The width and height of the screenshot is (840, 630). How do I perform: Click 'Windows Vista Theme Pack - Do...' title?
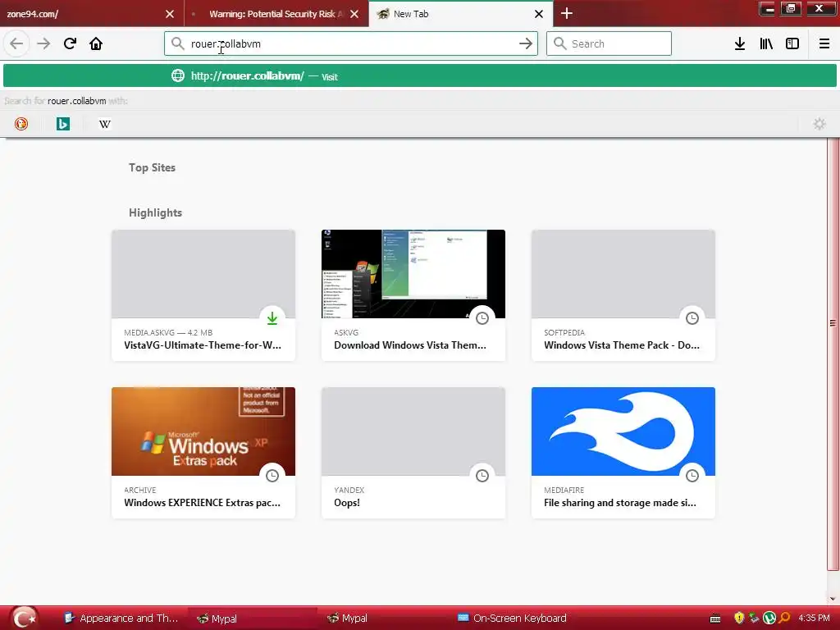pyautogui.click(x=622, y=345)
